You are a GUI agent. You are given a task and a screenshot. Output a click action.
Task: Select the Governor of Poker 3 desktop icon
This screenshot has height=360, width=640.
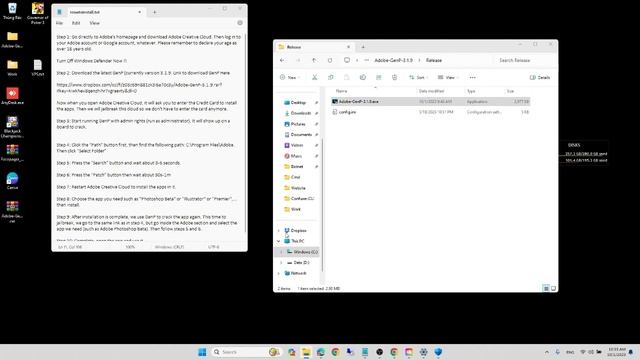(38, 13)
